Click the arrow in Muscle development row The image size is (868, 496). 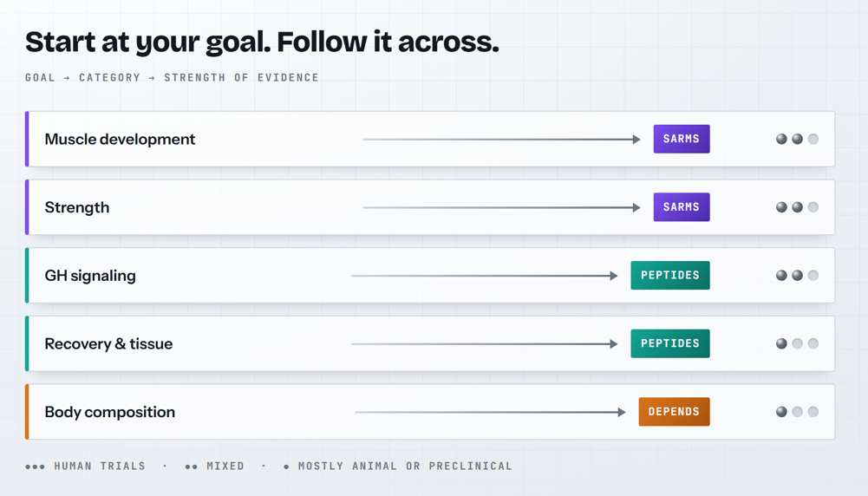pyautogui.click(x=501, y=140)
